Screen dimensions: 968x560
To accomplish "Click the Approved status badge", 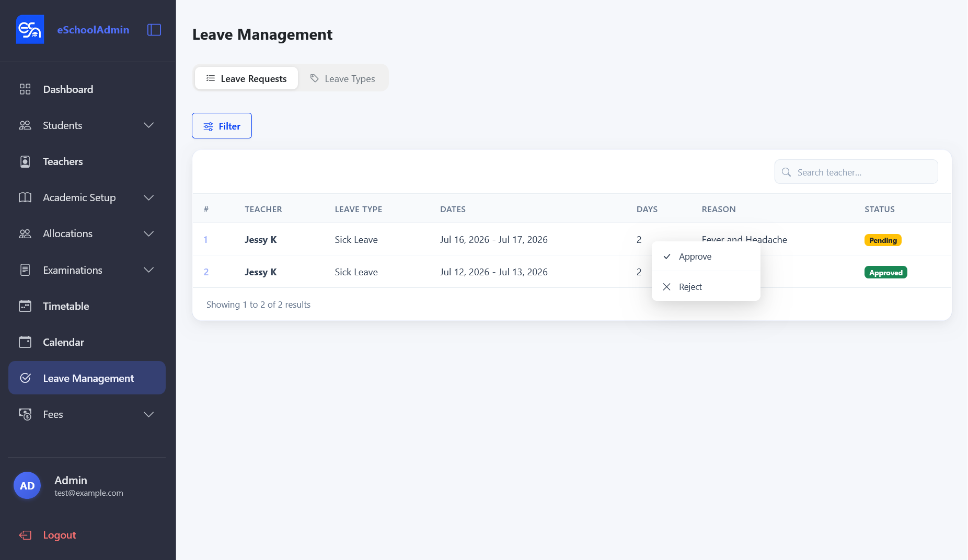I will (886, 273).
